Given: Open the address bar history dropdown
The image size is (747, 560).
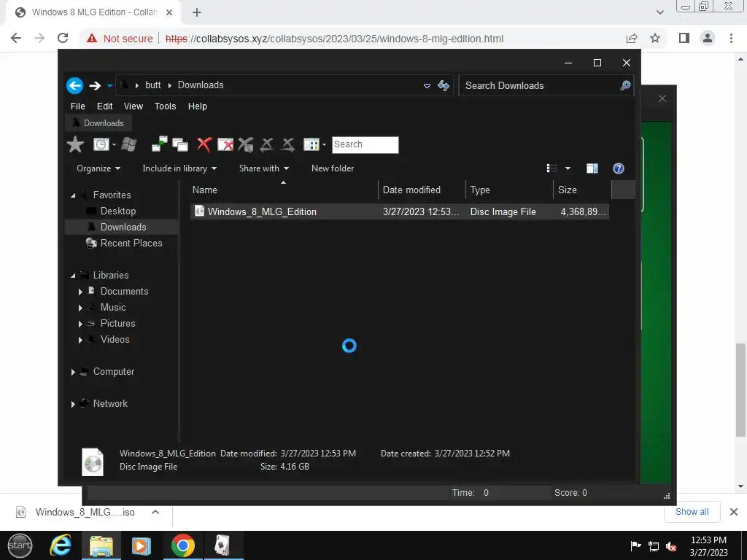Looking at the screenshot, I should (427, 86).
